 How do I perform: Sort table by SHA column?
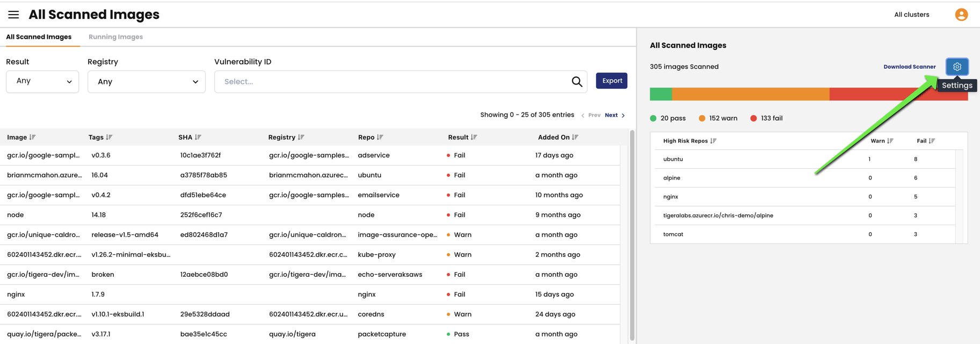(198, 138)
